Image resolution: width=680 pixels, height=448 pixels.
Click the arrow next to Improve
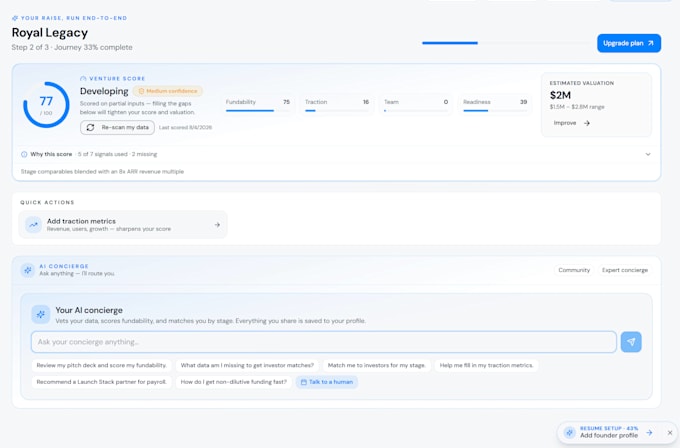click(587, 123)
